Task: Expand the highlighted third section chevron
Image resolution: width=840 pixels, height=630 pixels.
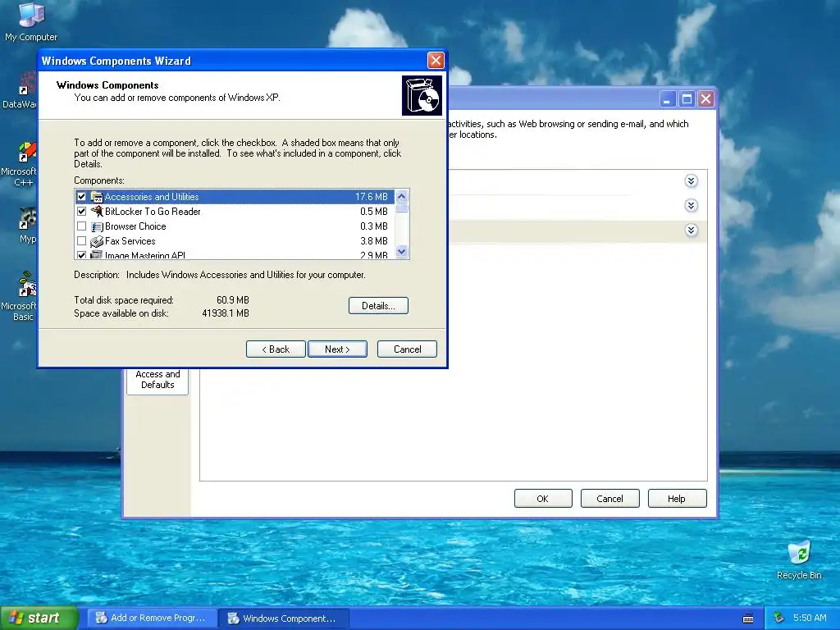Action: [x=691, y=231]
